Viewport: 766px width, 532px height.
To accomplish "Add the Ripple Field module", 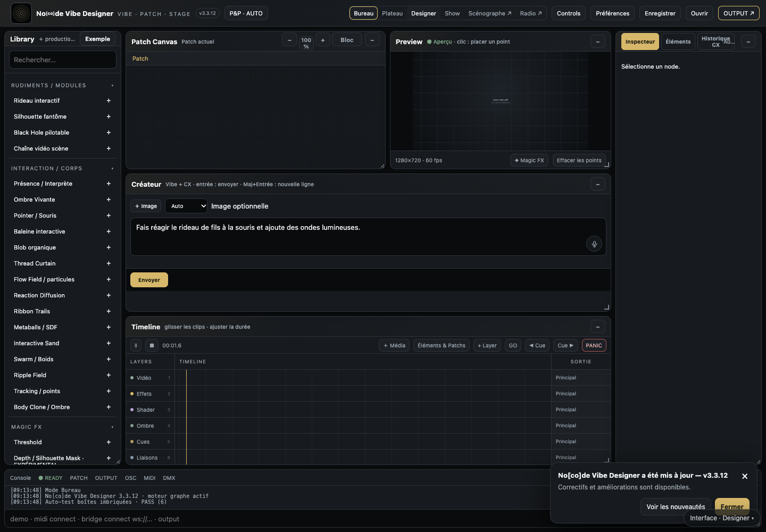I will 109,375.
